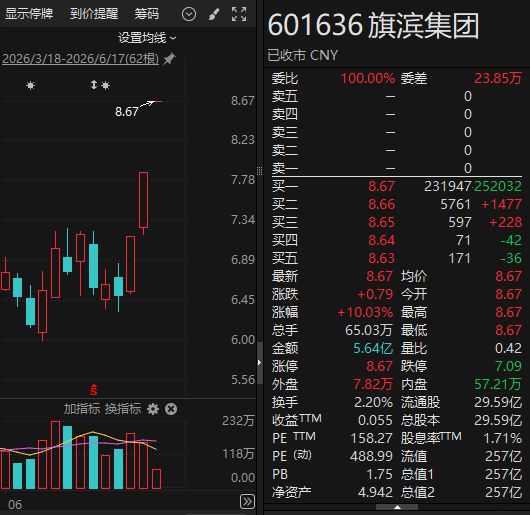Pin the date range with pushpin icon
Image resolution: width=530 pixels, height=515 pixels.
[x=169, y=59]
